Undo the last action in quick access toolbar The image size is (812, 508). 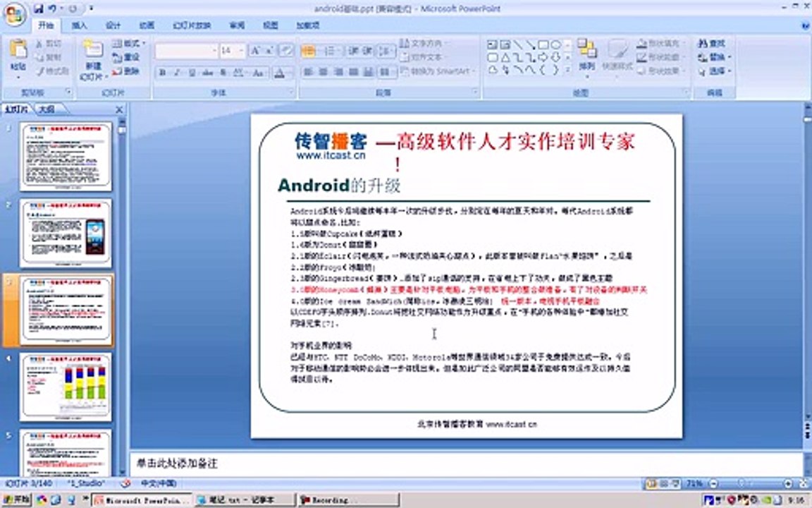(52, 8)
